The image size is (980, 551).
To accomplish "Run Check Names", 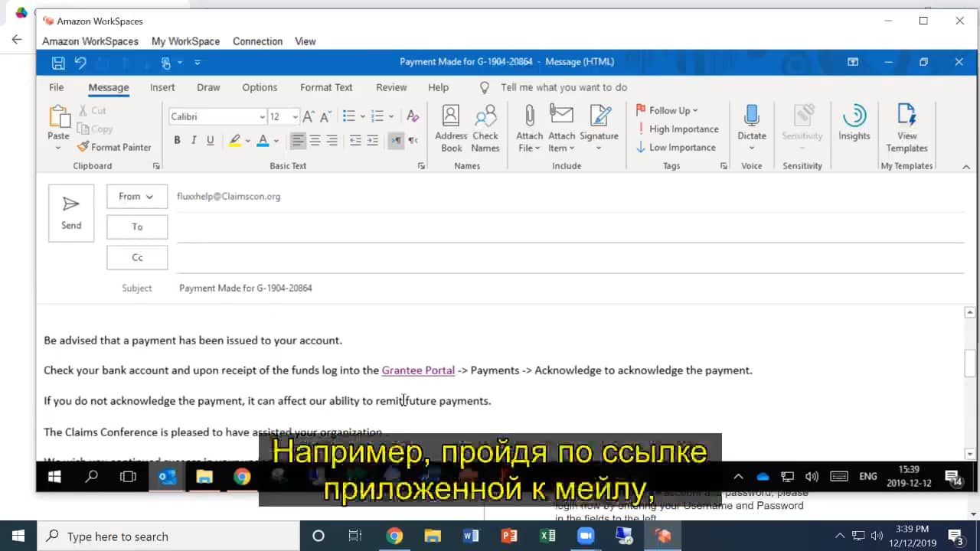I will point(485,129).
